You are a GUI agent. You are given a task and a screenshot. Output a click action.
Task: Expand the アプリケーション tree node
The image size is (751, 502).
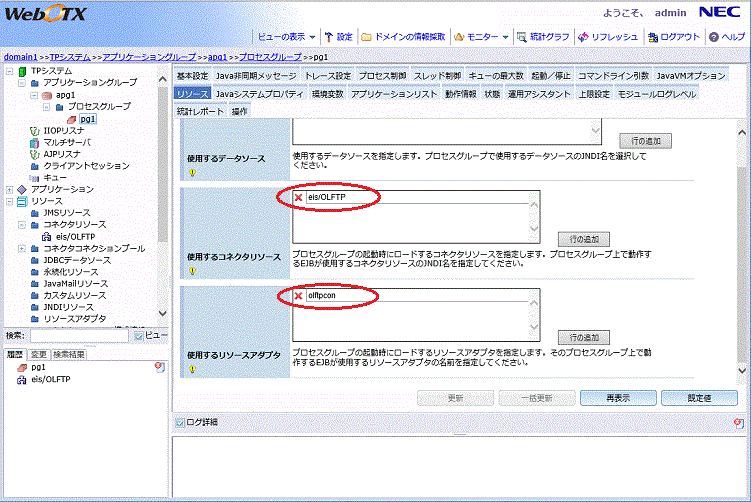click(x=9, y=188)
